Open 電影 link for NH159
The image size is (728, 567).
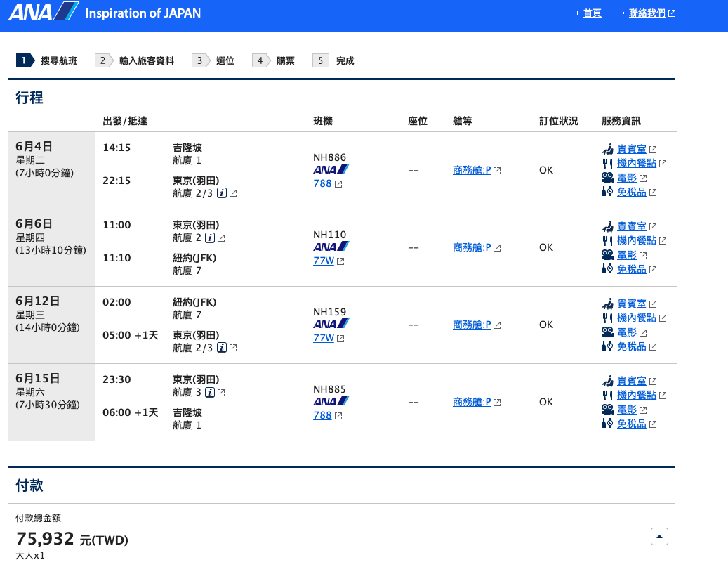627,332
